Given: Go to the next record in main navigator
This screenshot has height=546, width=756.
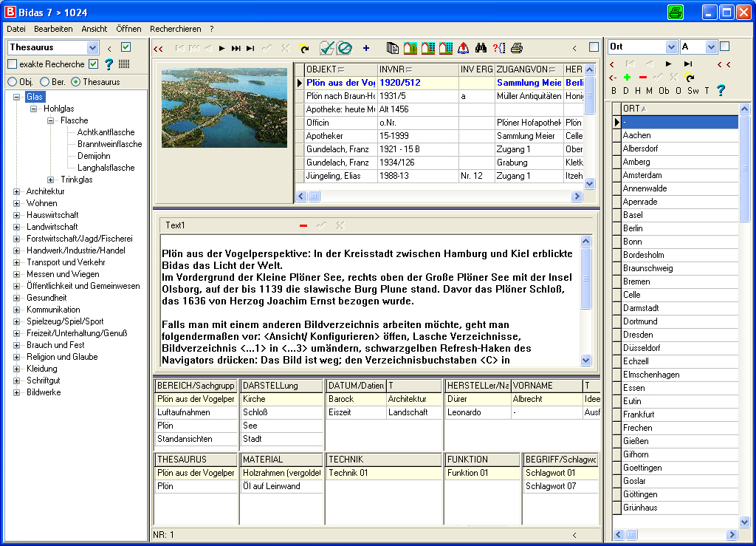Looking at the screenshot, I should (x=221, y=48).
